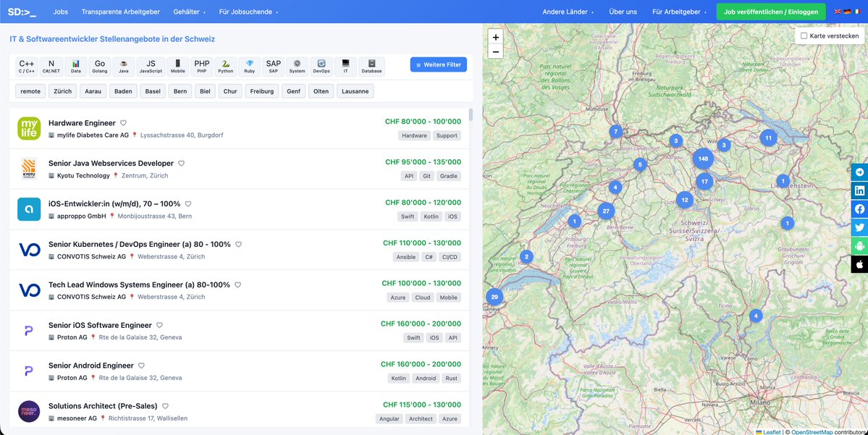
Task: Share via the Twitter icon
Action: point(860,227)
